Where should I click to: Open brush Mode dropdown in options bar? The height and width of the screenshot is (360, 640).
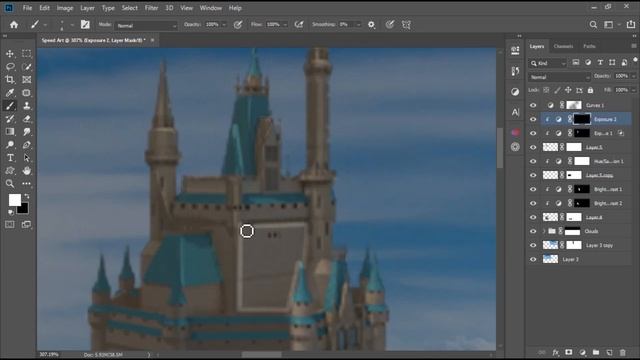[x=146, y=25]
